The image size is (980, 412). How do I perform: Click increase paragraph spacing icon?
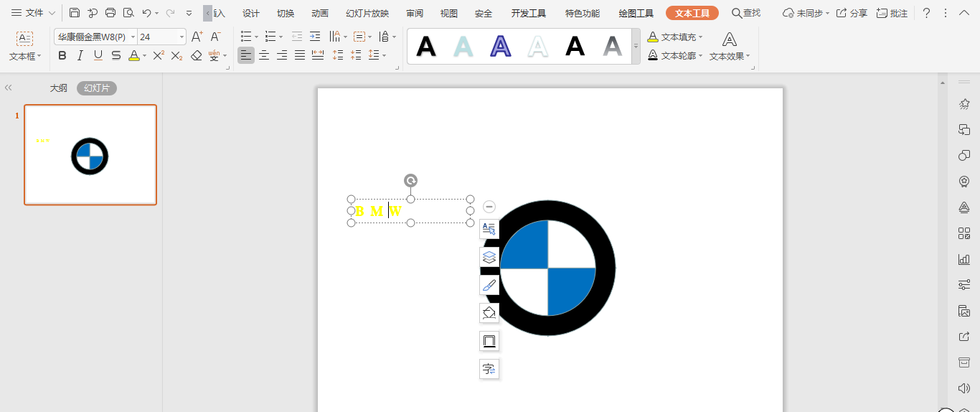pos(338,55)
